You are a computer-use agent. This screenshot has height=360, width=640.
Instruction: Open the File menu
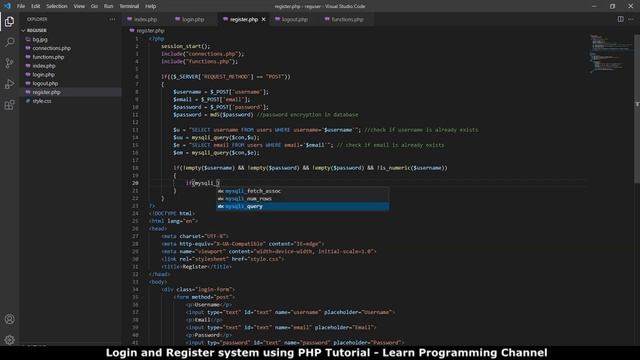click(x=21, y=6)
